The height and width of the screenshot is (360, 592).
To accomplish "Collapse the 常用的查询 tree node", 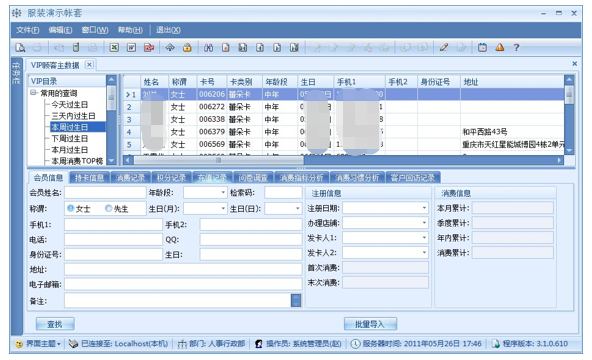I will pyautogui.click(x=33, y=92).
